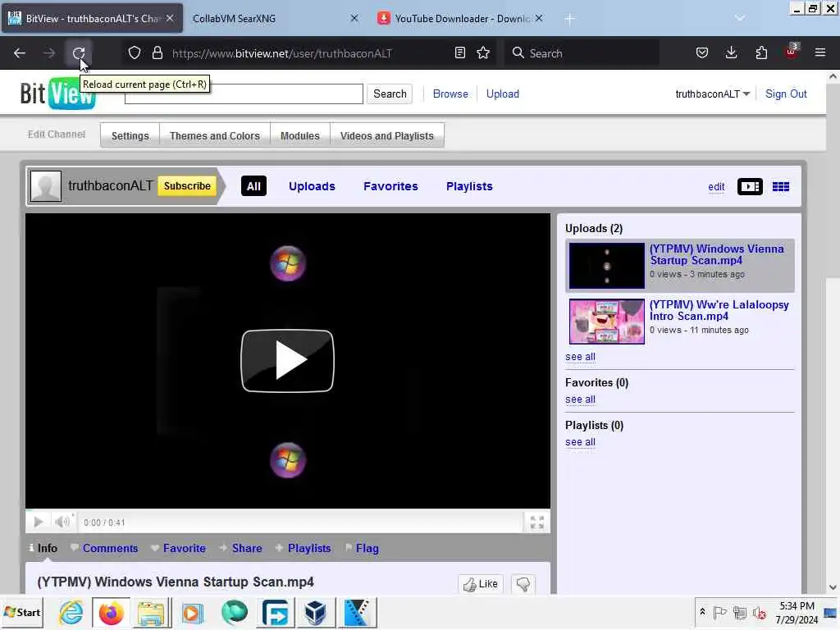840x630 pixels.
Task: Click the browser Back arrow
Action: (20, 53)
